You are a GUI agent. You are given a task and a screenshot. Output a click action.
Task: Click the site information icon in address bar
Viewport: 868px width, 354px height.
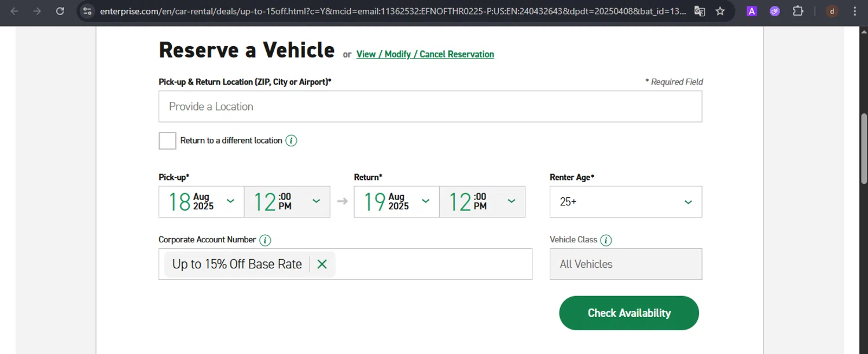click(x=87, y=11)
